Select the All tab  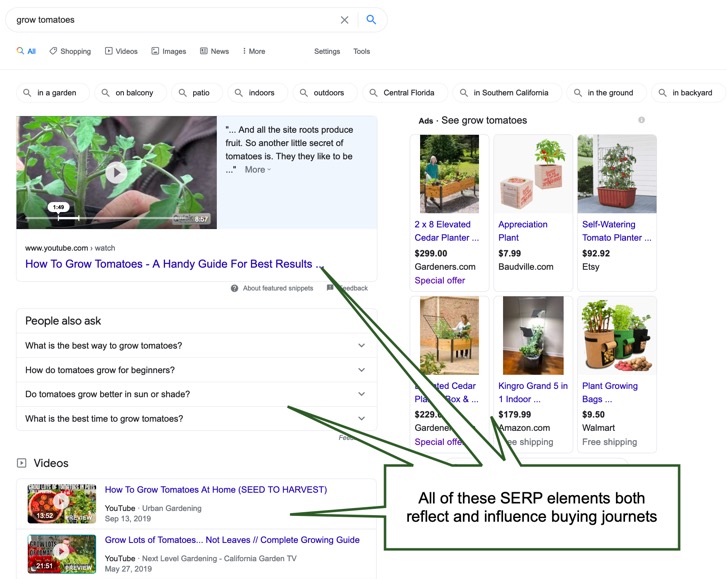pyautogui.click(x=26, y=51)
